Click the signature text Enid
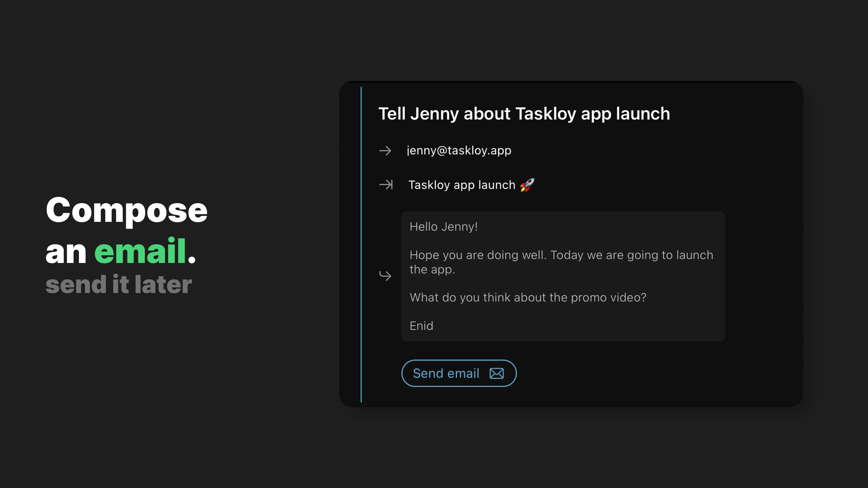Image resolution: width=868 pixels, height=488 pixels. 421,326
